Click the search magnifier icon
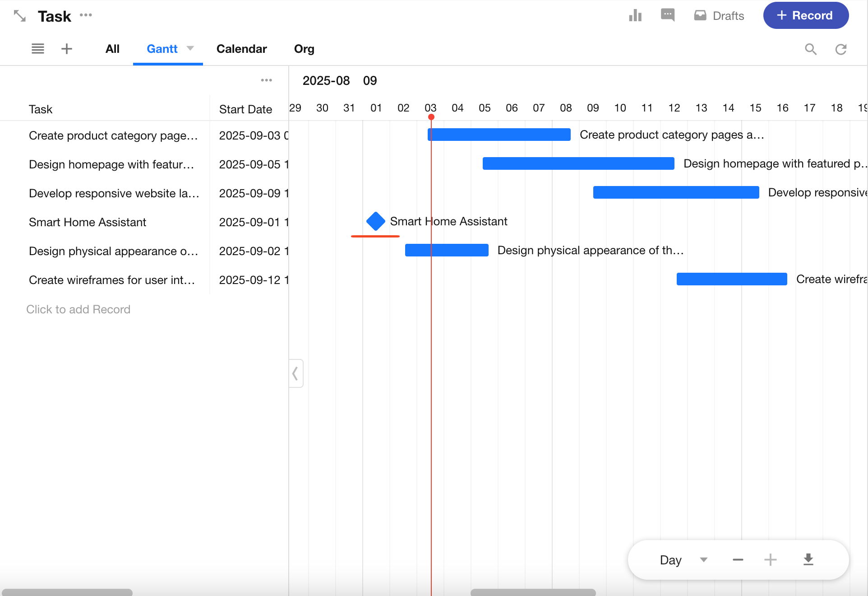 click(x=811, y=49)
